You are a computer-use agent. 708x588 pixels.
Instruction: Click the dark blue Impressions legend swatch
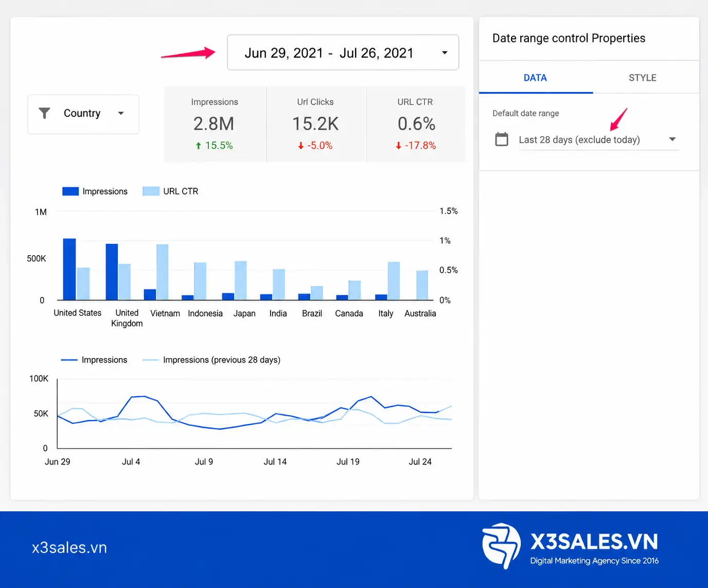pyautogui.click(x=70, y=191)
